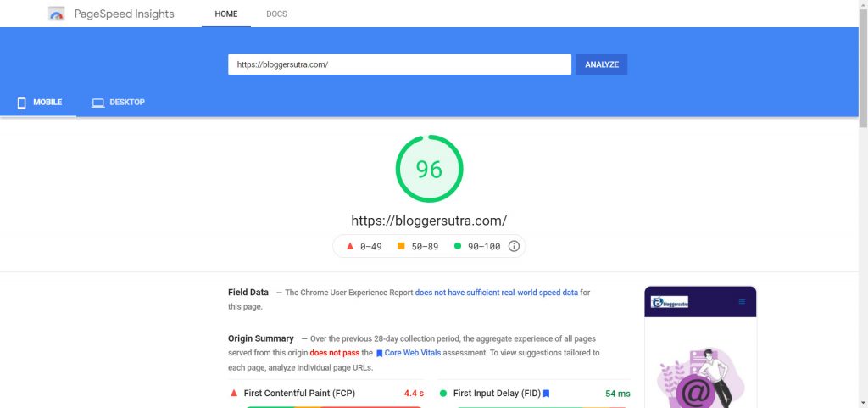Click the mobile phone icon

[21, 103]
